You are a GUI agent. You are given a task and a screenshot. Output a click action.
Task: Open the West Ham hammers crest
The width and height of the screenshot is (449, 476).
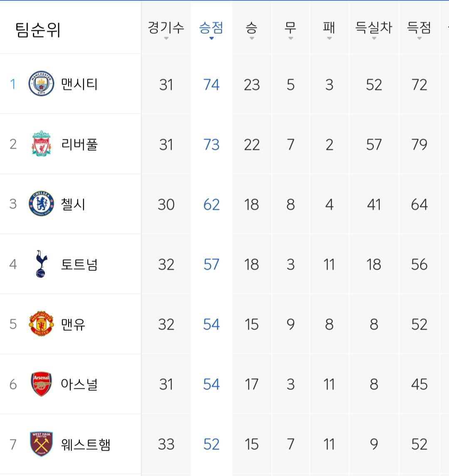[x=41, y=444]
